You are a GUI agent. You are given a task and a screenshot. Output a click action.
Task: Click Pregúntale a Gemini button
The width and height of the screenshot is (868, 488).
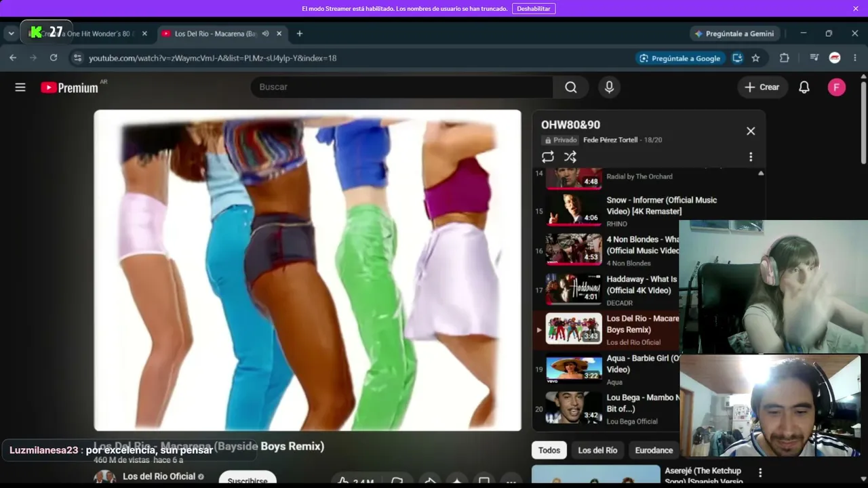click(734, 33)
